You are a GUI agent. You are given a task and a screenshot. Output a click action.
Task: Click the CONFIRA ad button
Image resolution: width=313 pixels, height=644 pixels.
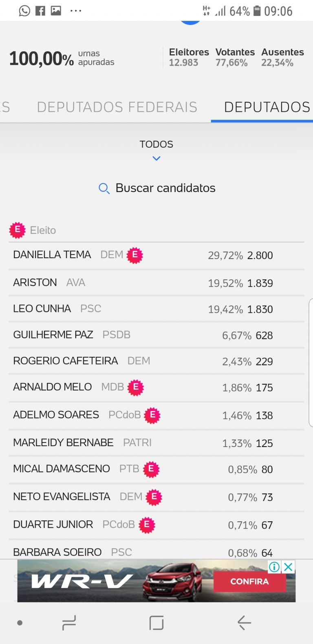(x=249, y=581)
